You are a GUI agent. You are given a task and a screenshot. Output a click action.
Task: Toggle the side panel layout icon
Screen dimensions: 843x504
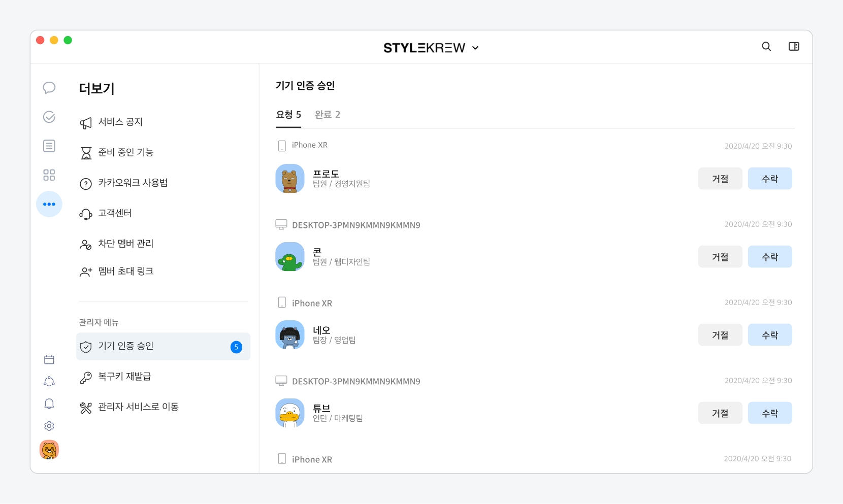[x=794, y=47]
